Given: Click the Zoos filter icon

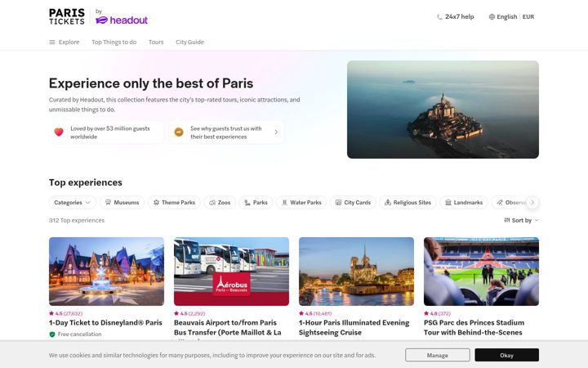Looking at the screenshot, I should (x=212, y=203).
